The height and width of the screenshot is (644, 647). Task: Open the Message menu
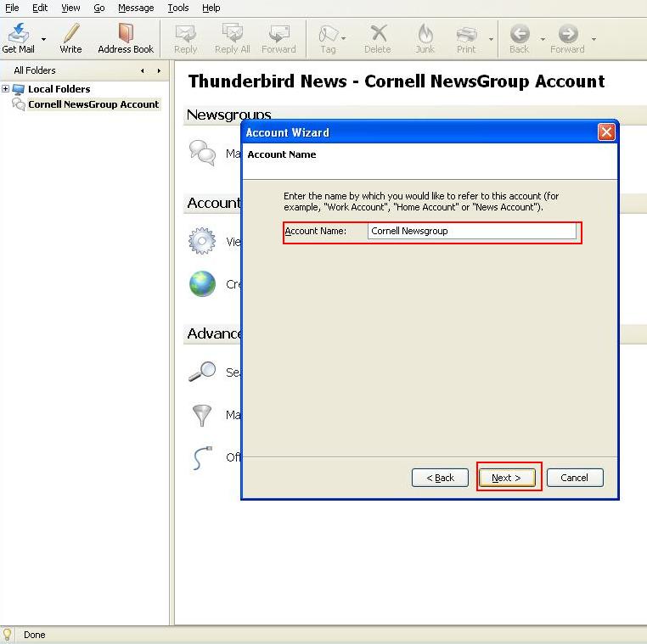(x=136, y=8)
